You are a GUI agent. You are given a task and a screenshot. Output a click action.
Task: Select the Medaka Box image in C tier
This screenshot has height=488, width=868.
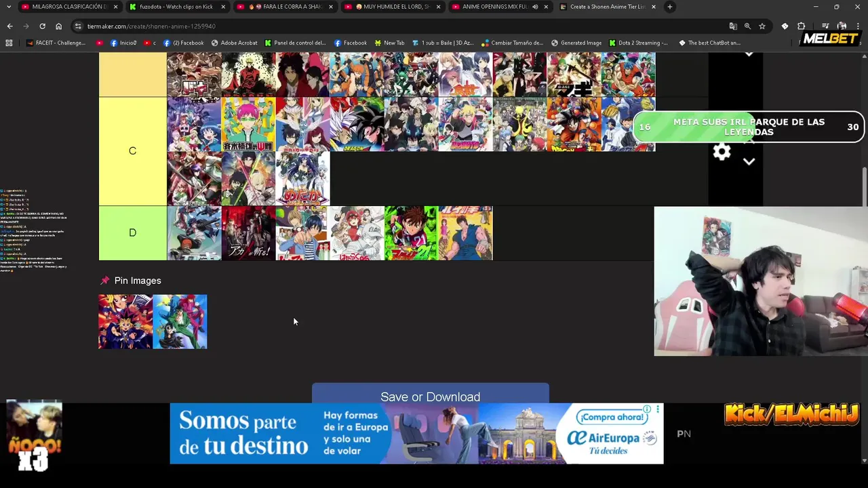coord(302,178)
